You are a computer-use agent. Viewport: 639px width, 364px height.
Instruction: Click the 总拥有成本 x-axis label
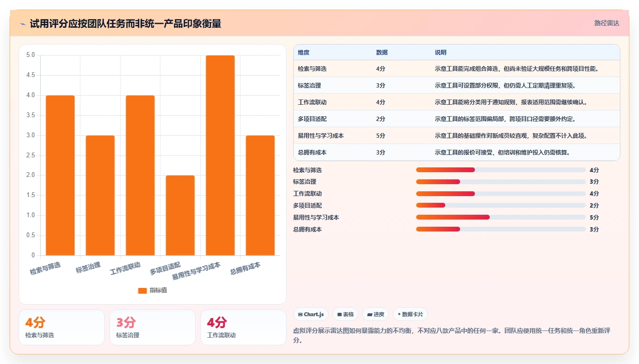[x=245, y=268]
